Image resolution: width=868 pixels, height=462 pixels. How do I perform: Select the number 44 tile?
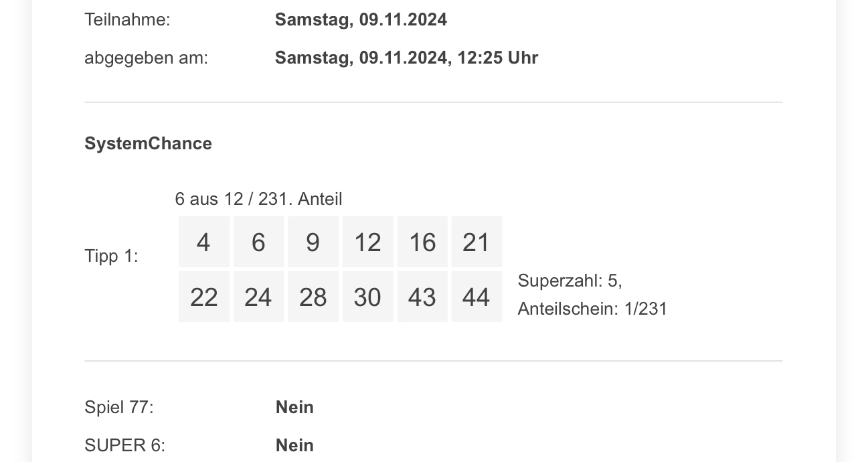[x=476, y=297]
